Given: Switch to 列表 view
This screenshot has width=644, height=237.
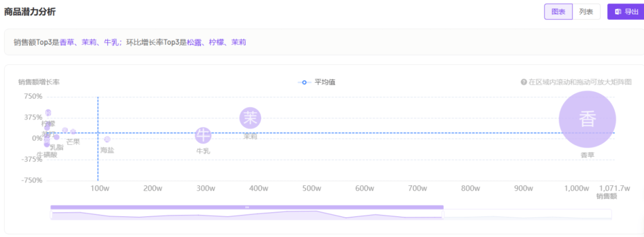Looking at the screenshot, I should click(x=586, y=12).
